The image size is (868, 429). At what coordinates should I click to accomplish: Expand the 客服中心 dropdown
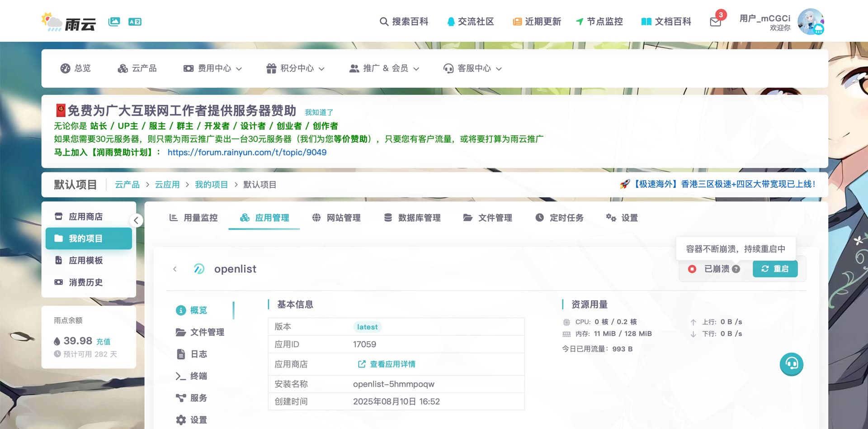(472, 68)
